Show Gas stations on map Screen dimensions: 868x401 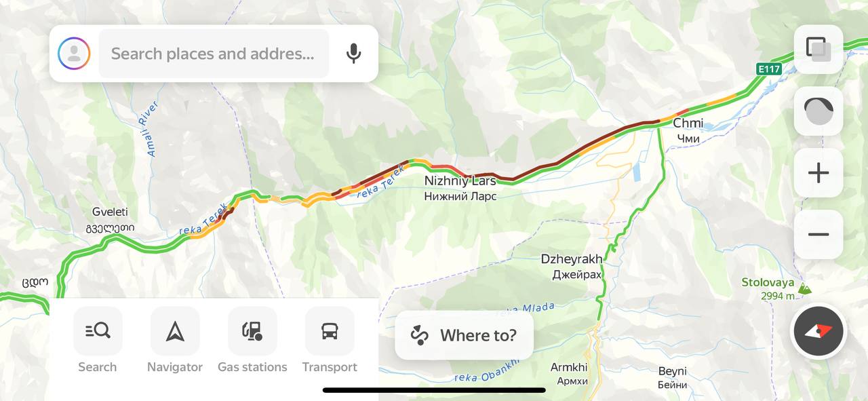[x=252, y=340]
